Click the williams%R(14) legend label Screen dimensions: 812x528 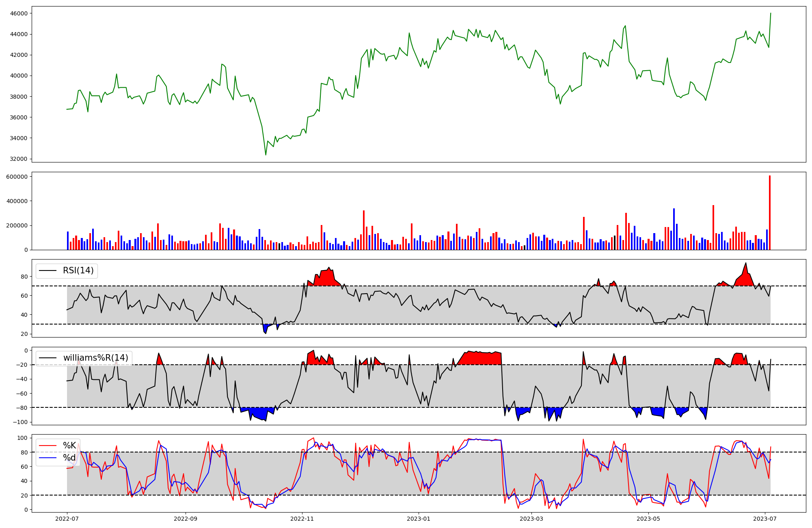click(x=95, y=358)
